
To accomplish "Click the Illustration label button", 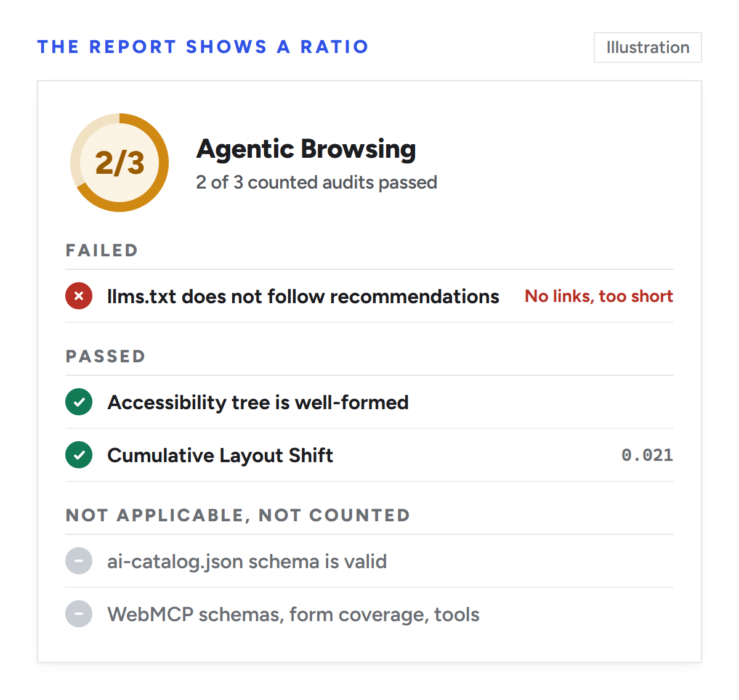I will click(648, 47).
